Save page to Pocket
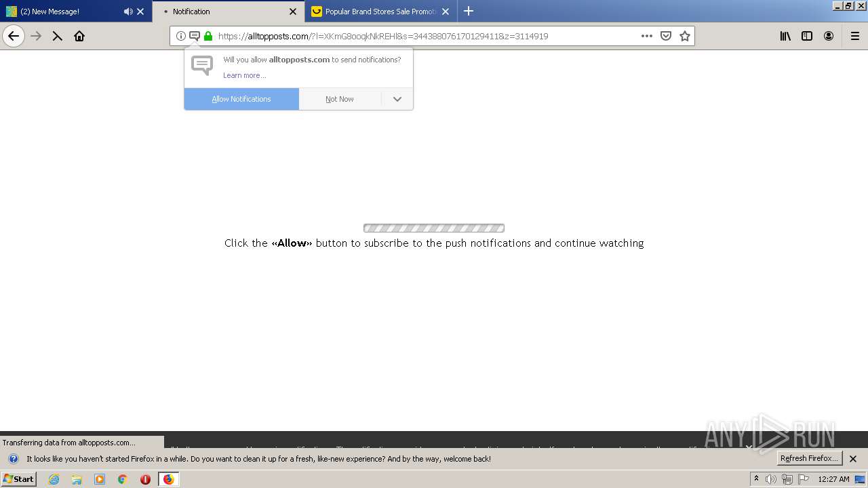Image resolution: width=868 pixels, height=488 pixels. 666,36
